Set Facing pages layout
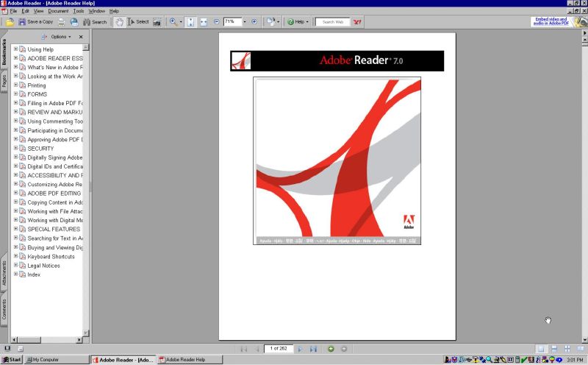This screenshot has height=365, width=588. pyautogui.click(x=581, y=349)
